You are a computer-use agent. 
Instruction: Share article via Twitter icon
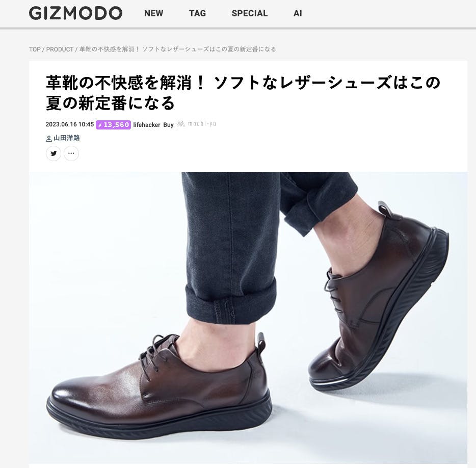[54, 153]
